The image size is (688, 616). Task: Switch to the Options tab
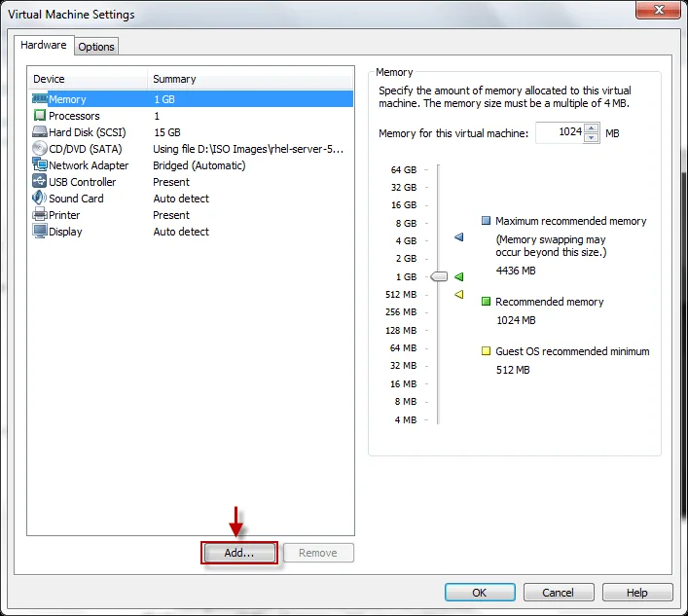(96, 47)
